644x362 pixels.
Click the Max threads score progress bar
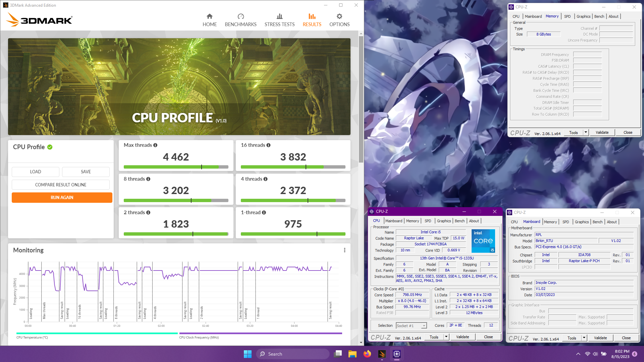176,167
